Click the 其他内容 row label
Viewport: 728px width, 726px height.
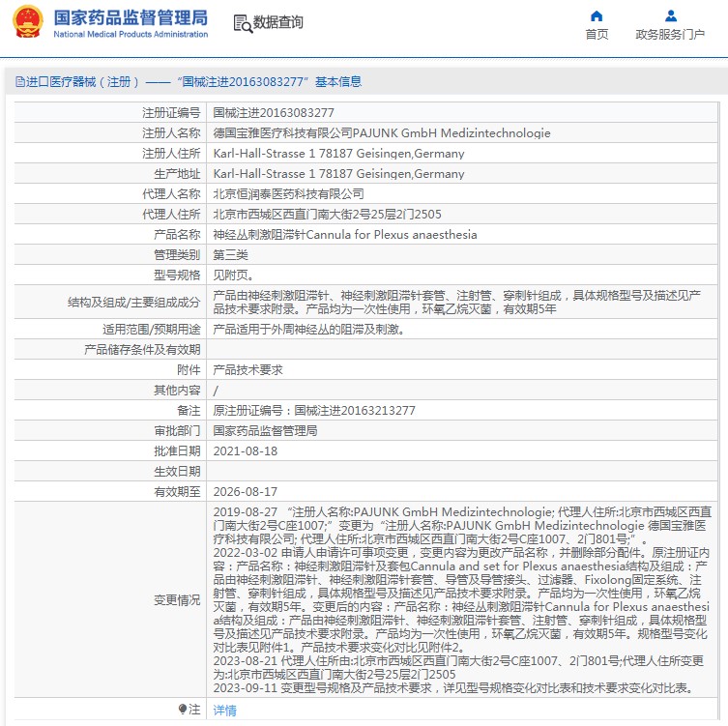177,391
